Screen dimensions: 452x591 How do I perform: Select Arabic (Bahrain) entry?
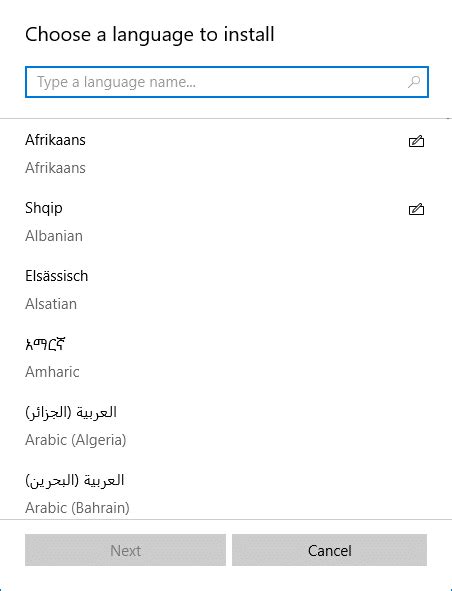coord(226,493)
